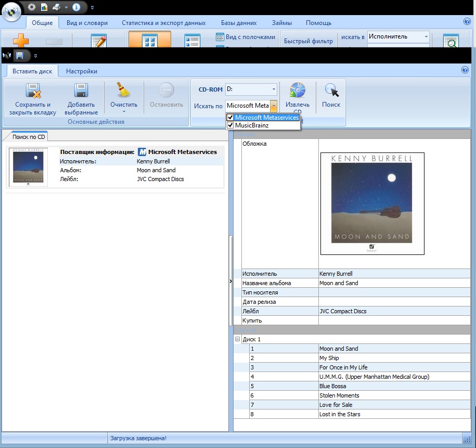Click the panel splitter collapse arrow

[230, 281]
